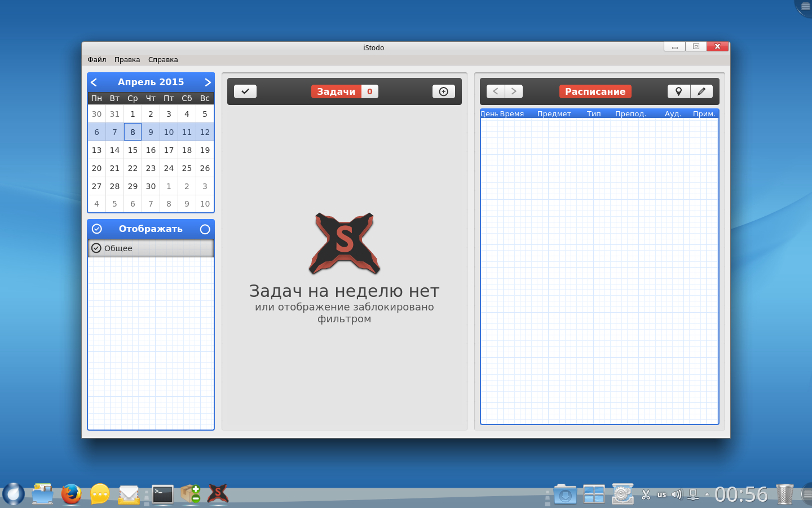The width and height of the screenshot is (812, 508).
Task: Click the task counter badge showing 0
Action: point(370,91)
